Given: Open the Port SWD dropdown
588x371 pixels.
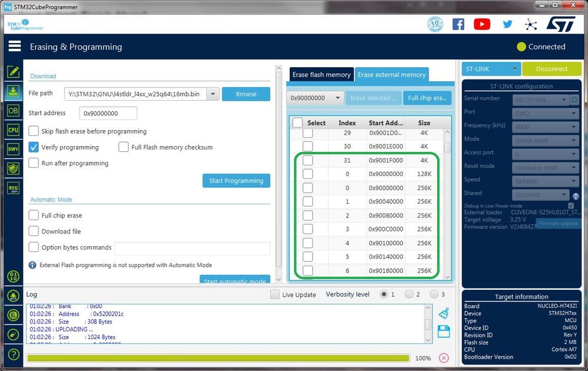Looking at the screenshot, I should (x=546, y=113).
